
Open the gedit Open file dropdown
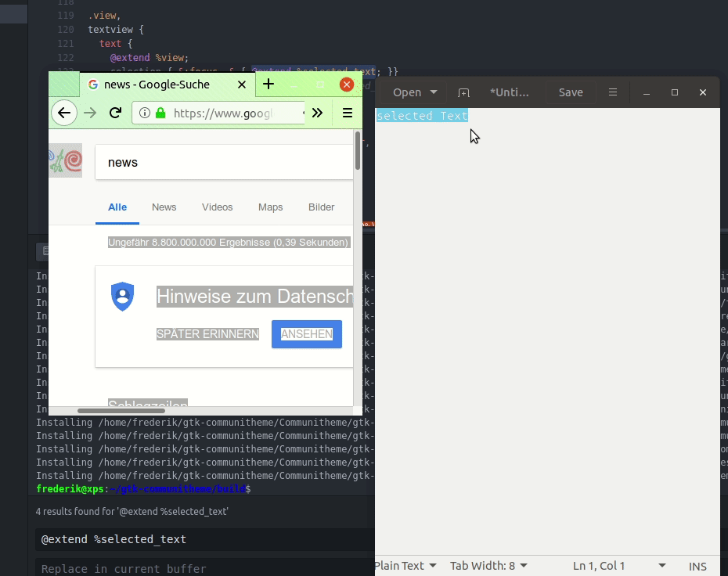[x=413, y=92]
